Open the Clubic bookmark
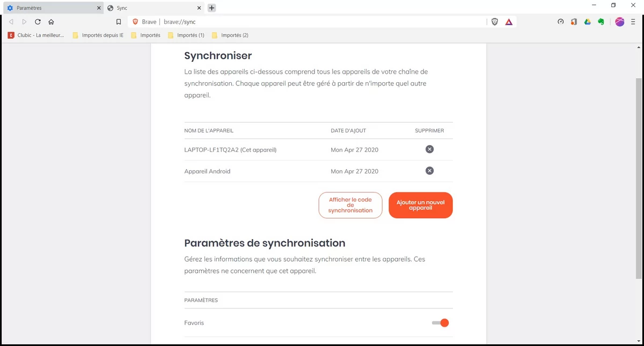 click(36, 35)
